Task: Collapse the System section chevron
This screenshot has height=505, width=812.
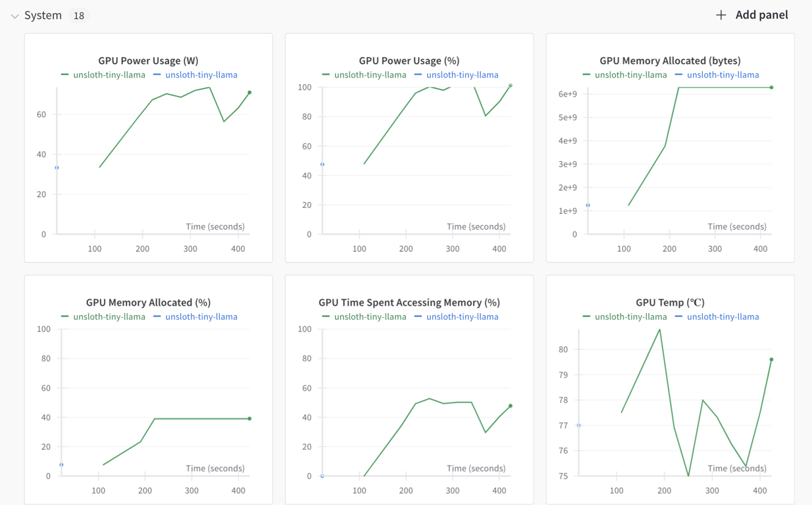Action: point(14,16)
